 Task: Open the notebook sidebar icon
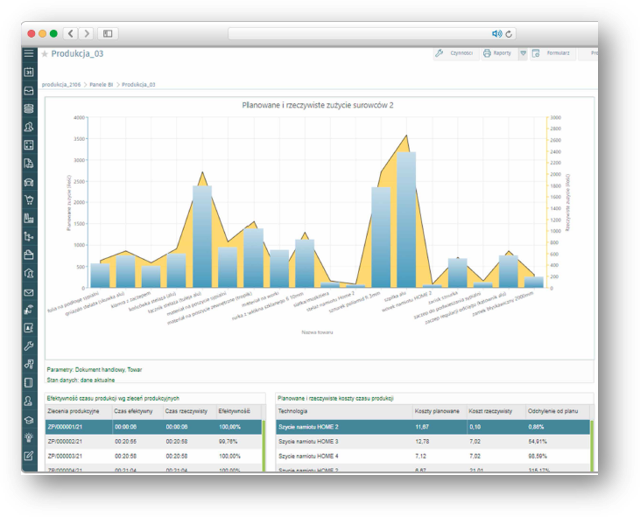[x=29, y=383]
